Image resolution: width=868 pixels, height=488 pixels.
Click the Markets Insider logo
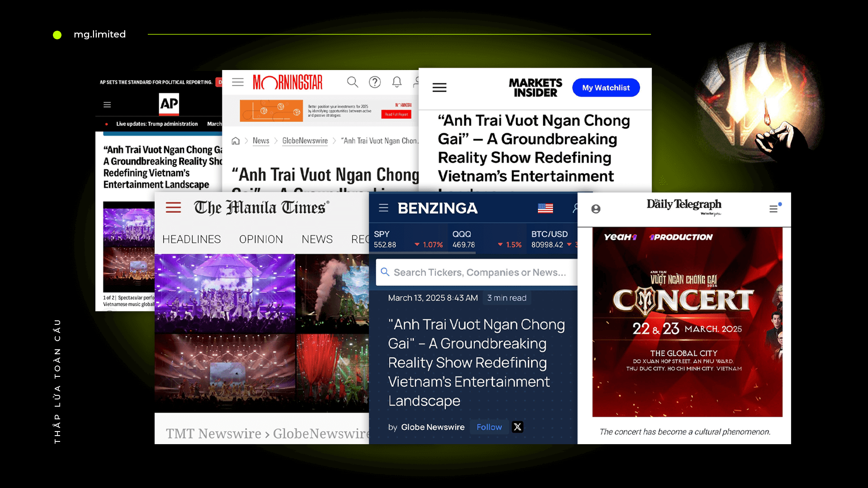[535, 88]
